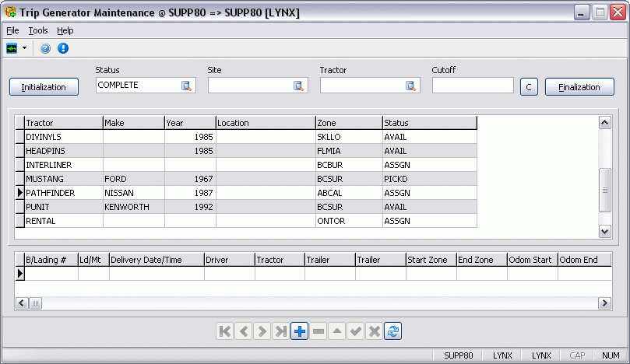
Task: Click the blue exclamation mark info icon
Action: (x=63, y=48)
